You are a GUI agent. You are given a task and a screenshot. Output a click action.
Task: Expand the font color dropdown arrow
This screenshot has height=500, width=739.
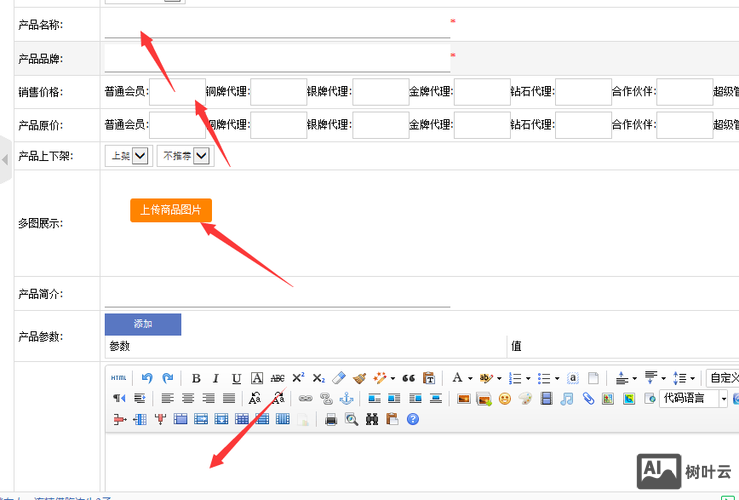pos(470,378)
